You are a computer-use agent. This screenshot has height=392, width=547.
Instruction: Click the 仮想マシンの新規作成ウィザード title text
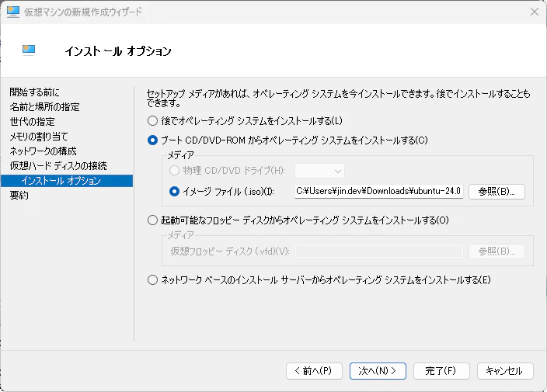pyautogui.click(x=83, y=12)
